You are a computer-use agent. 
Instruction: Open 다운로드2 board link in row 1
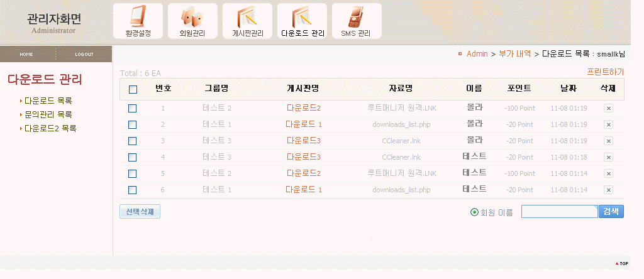(x=304, y=108)
